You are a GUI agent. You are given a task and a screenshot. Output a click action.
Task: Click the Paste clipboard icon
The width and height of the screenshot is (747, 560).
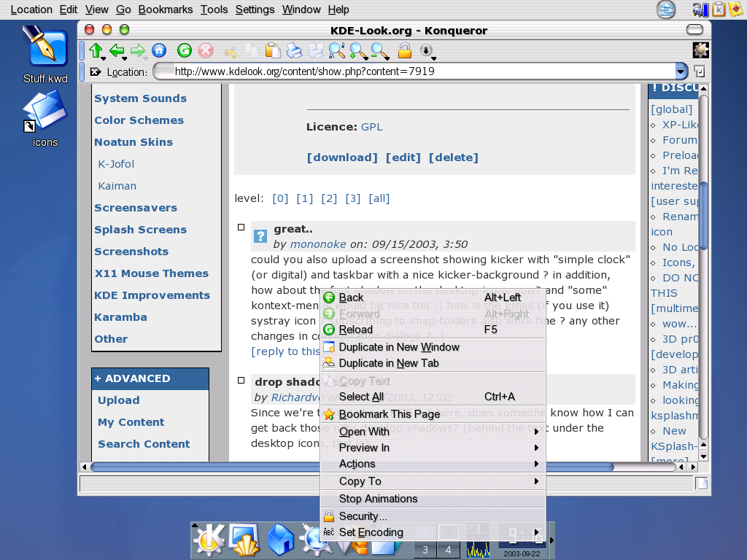pos(273,50)
